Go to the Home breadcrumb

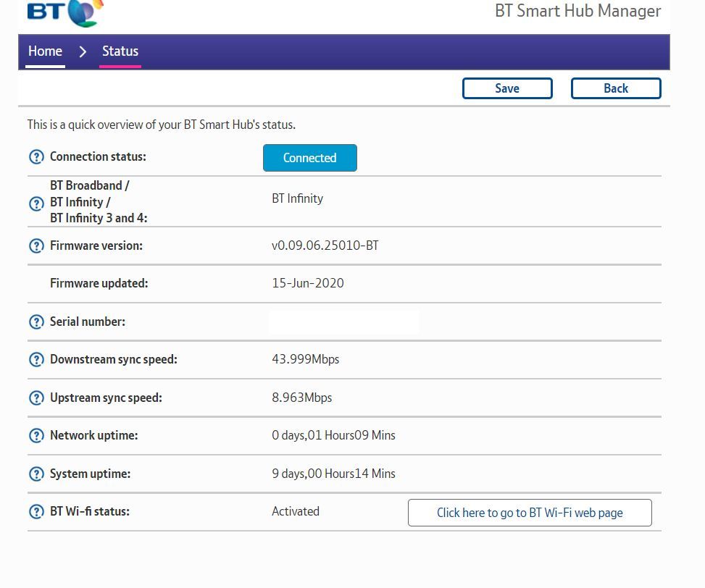(45, 51)
